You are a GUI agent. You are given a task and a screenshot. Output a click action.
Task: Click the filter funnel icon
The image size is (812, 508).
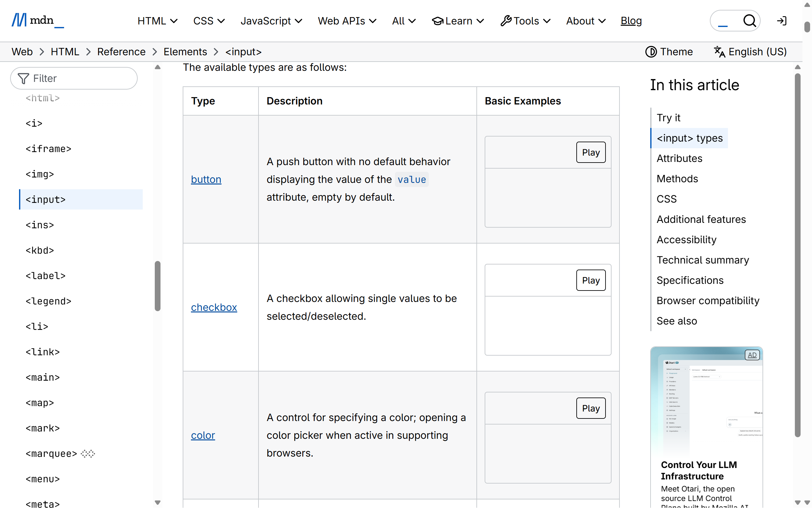[x=23, y=79]
